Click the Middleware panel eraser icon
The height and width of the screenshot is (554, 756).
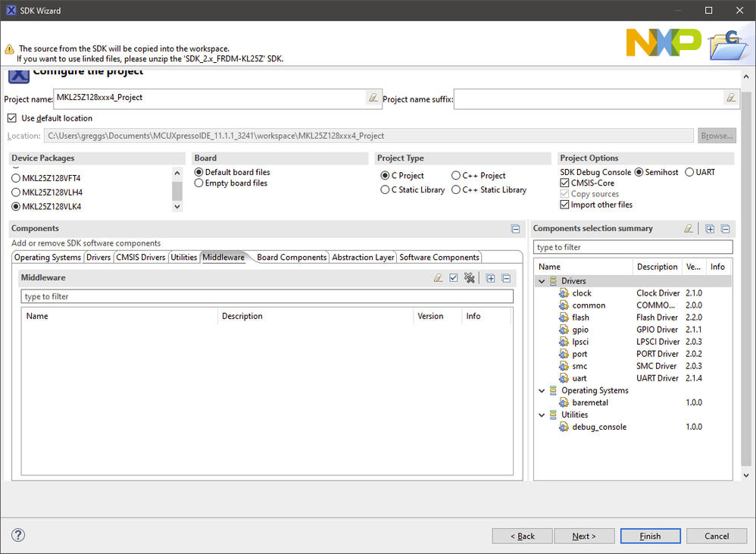438,277
